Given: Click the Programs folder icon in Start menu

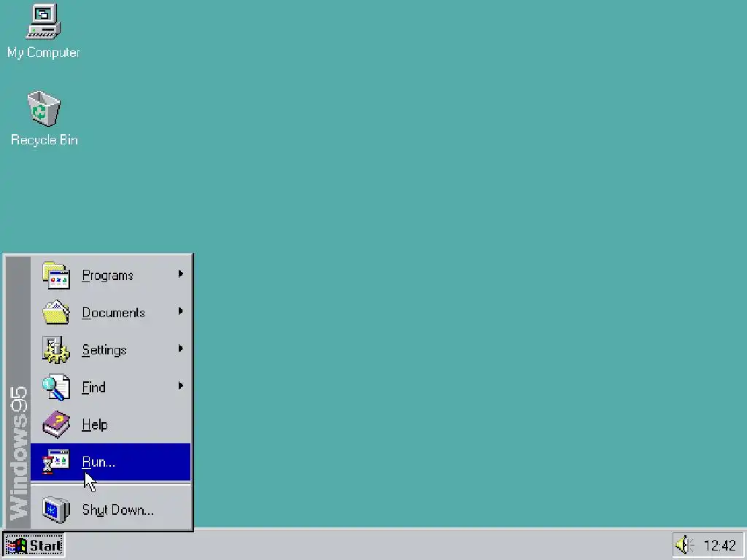Looking at the screenshot, I should [x=56, y=275].
